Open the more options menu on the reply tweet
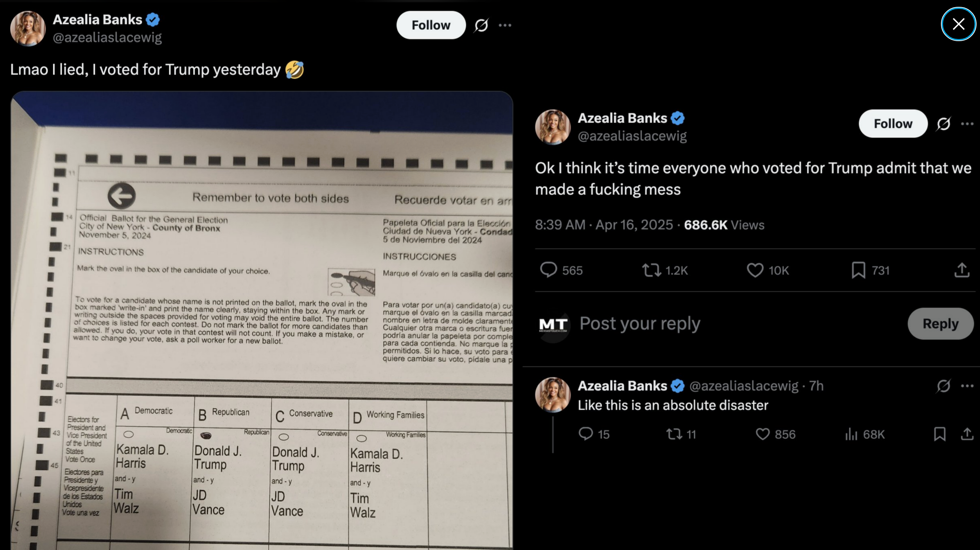 967,386
